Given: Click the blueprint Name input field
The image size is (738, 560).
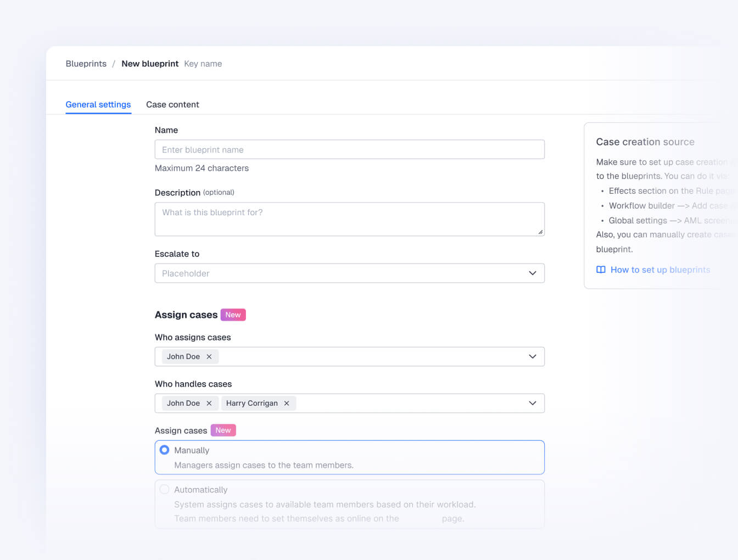Looking at the screenshot, I should pos(350,149).
